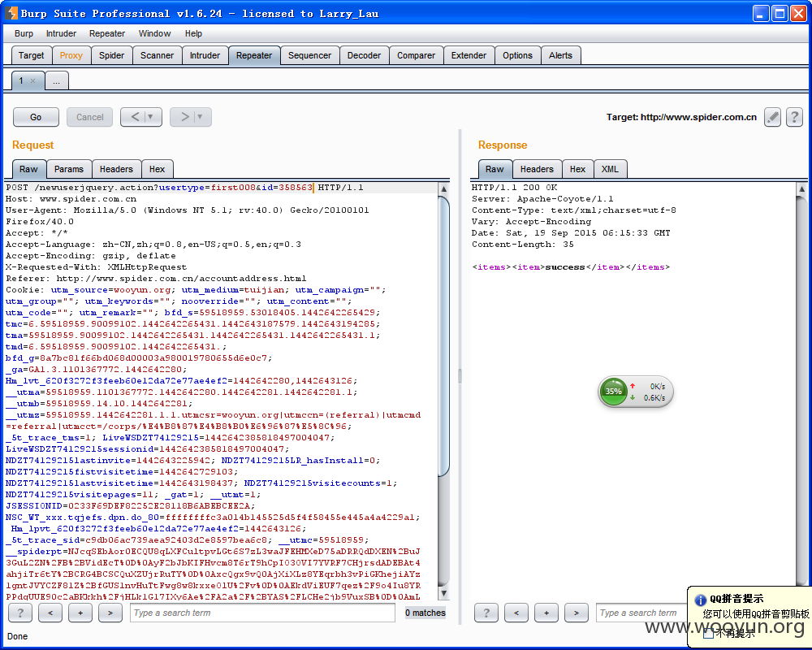Screen dimensions: 812x650
Task: Click the response pane scroll up arrow
Action: click(x=801, y=189)
